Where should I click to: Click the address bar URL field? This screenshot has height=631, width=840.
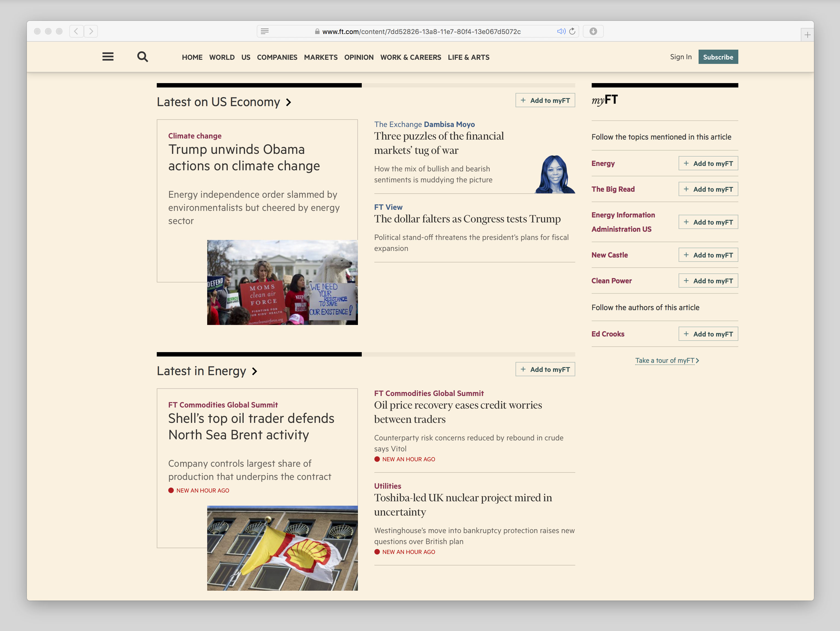coord(421,32)
